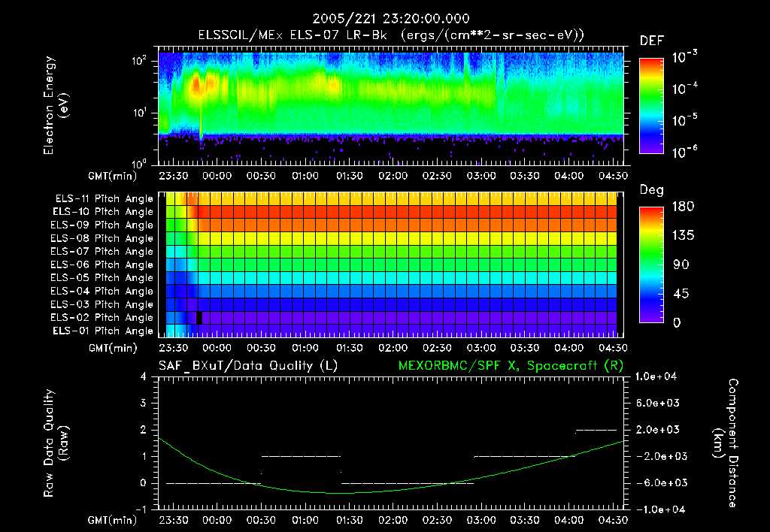Select the ELS-09 Pitch Angle row label
Viewport: 770px width, 532px height.
[102, 225]
